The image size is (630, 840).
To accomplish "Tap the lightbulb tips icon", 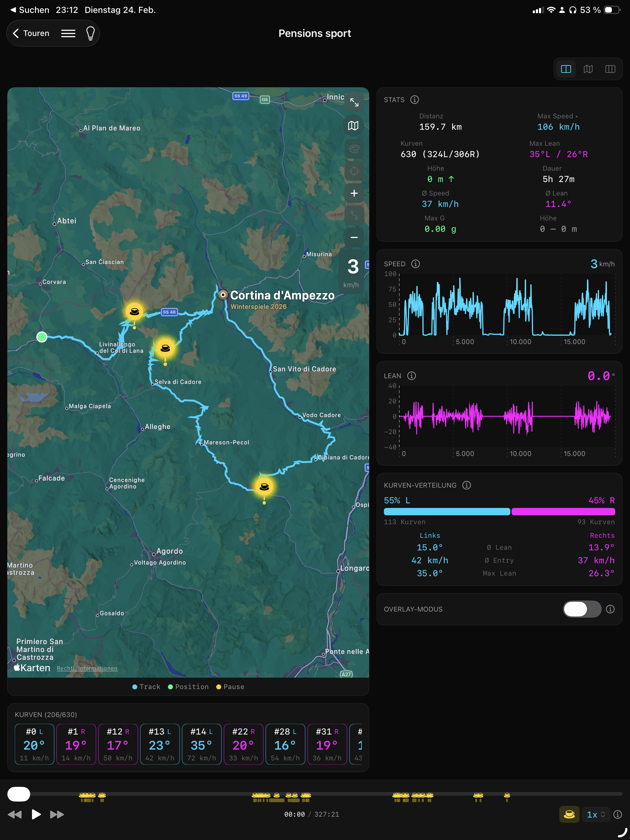I will click(x=90, y=34).
